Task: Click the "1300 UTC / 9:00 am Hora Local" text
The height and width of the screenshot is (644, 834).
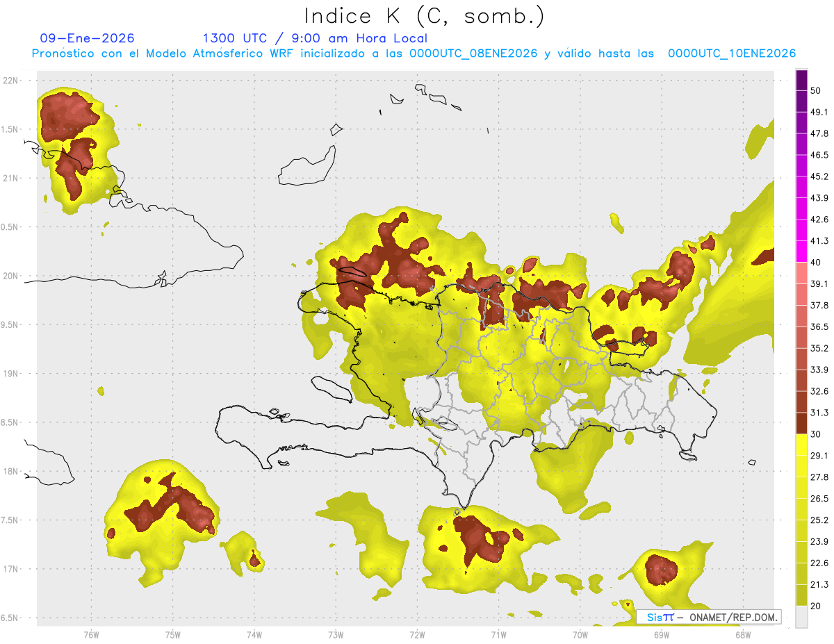Action: pos(315,38)
